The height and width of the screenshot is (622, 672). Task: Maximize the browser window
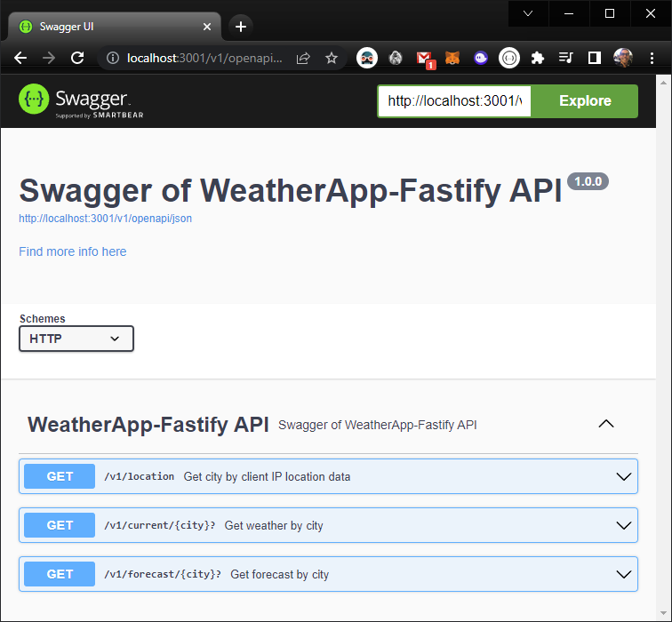pyautogui.click(x=610, y=13)
